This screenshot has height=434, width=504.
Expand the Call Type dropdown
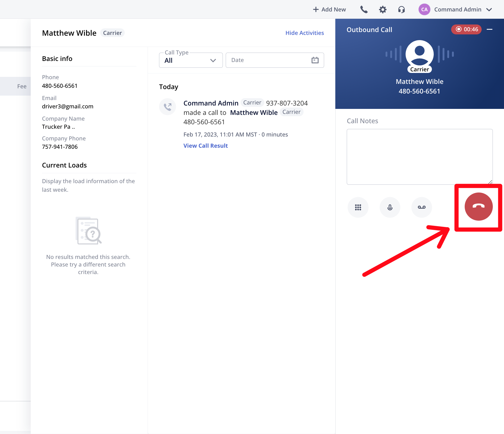pos(191,60)
